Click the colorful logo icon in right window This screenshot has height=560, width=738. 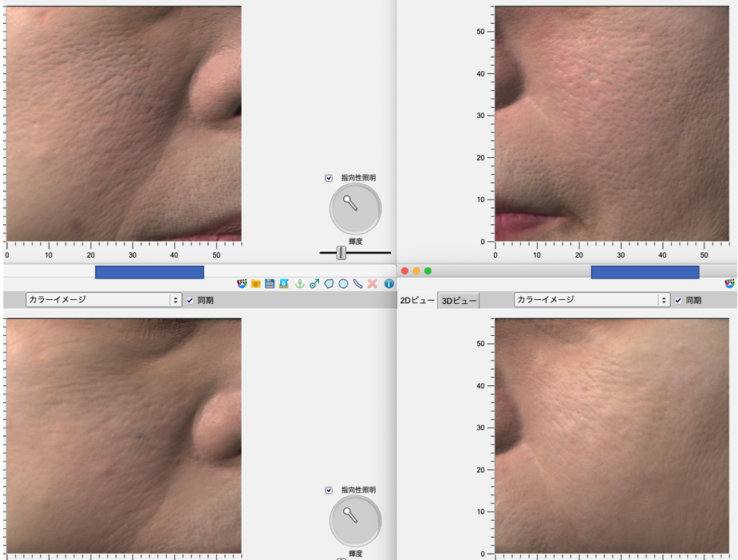[x=729, y=284]
